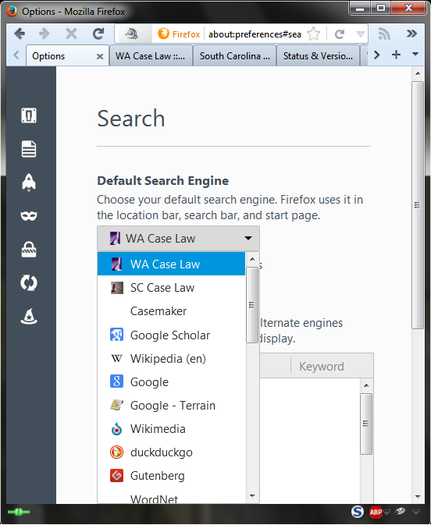Click the blue S add-on icon

point(357,512)
